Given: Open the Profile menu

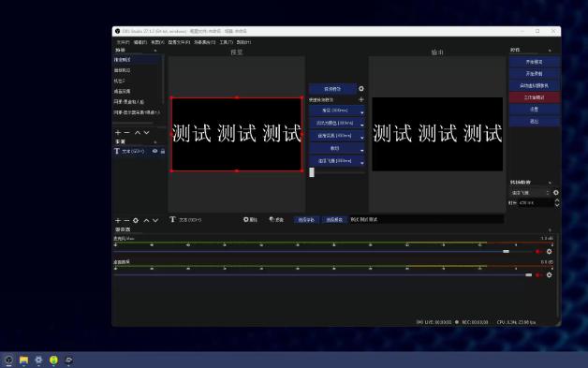Looking at the screenshot, I should click(179, 42).
